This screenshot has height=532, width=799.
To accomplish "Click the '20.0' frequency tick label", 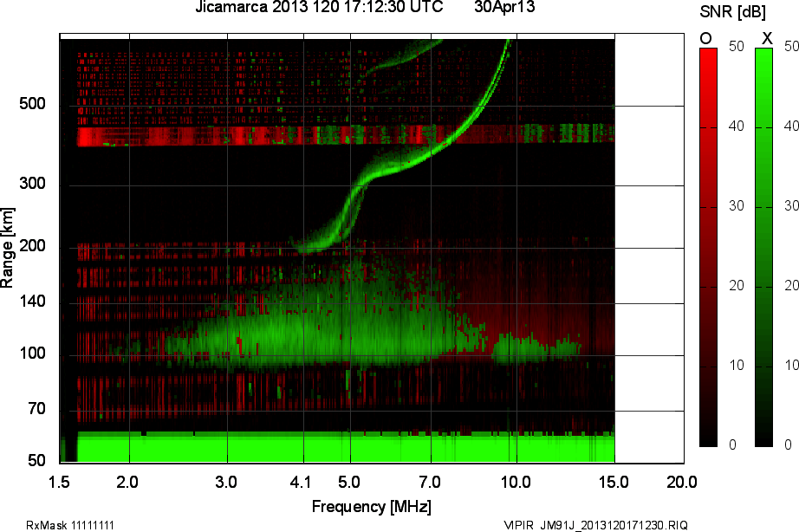I will (682, 482).
